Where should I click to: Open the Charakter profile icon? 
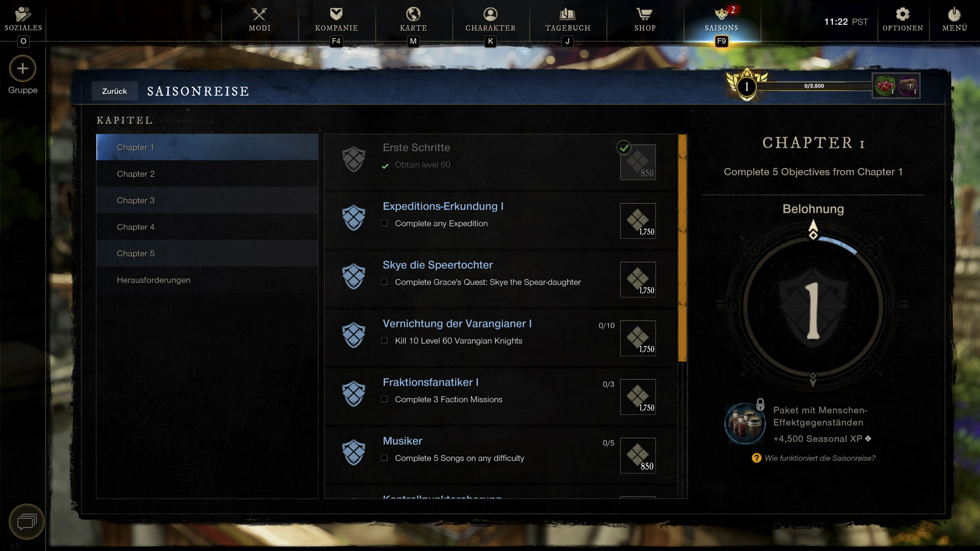(490, 14)
